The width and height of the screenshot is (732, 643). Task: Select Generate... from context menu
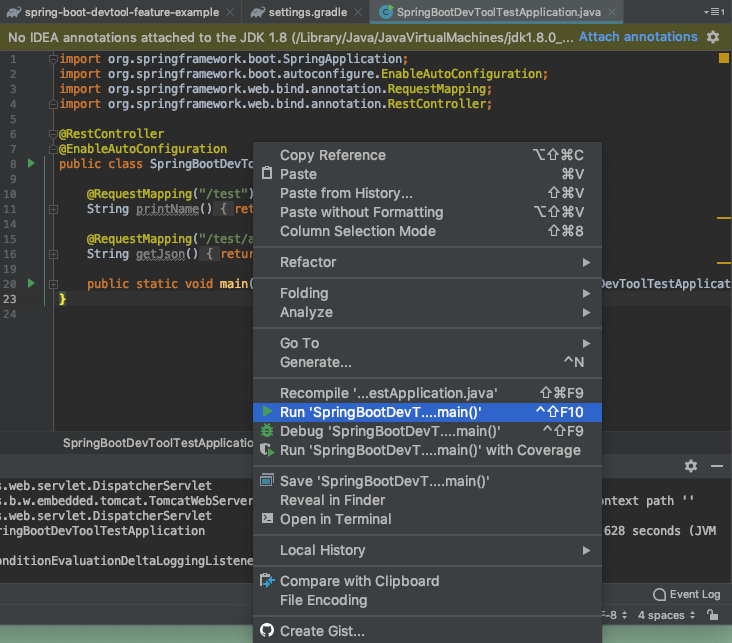click(x=427, y=362)
